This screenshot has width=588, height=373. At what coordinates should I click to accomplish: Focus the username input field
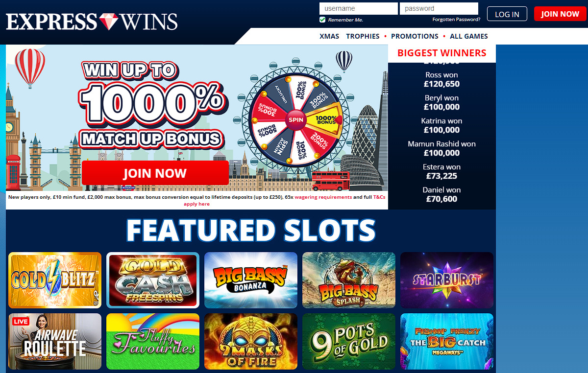point(359,8)
